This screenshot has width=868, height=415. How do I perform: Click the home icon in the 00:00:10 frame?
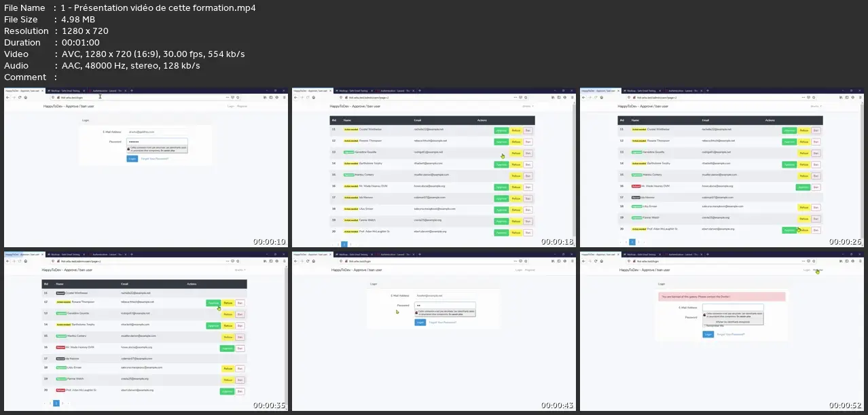[26, 97]
